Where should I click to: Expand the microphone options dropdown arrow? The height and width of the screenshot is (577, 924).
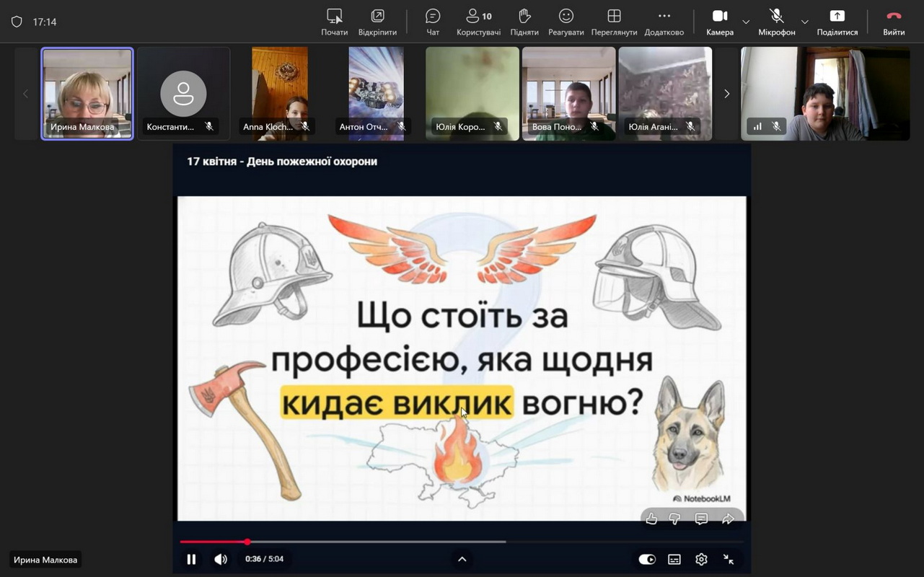(x=805, y=22)
